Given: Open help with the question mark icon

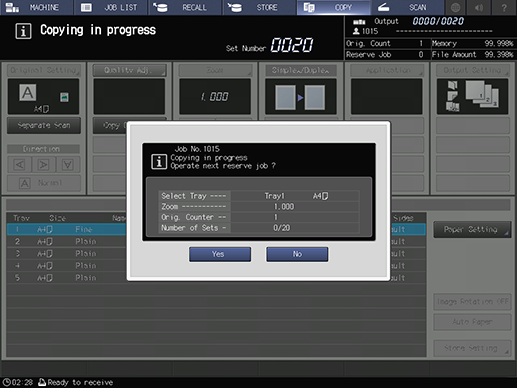Looking at the screenshot, I should pos(504,7).
